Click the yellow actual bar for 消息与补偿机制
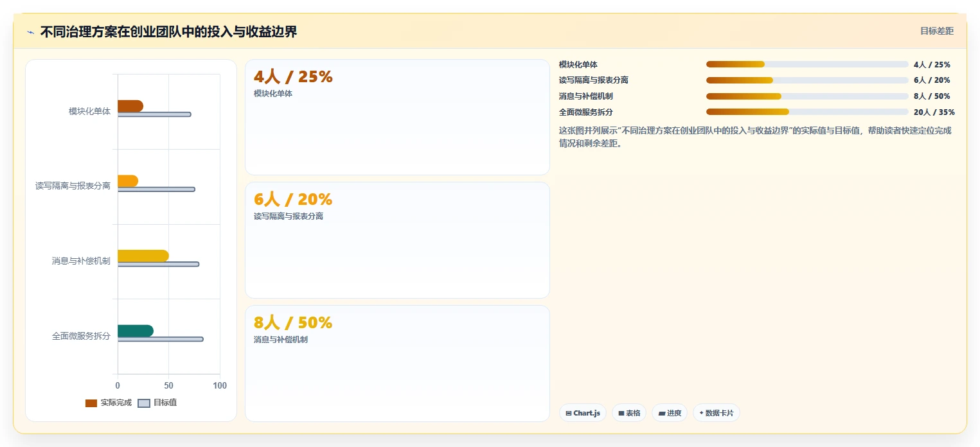Viewport: 980px width, 447px height. pyautogui.click(x=143, y=256)
